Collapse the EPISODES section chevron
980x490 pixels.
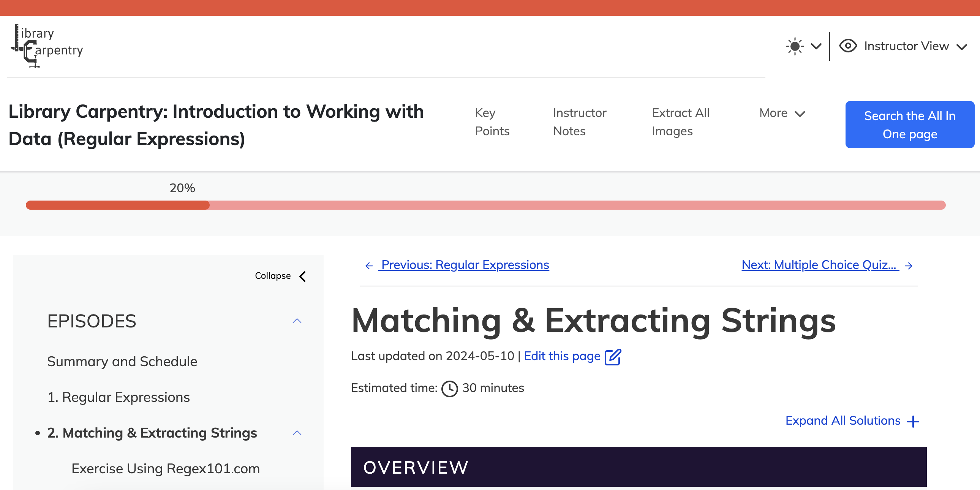pyautogui.click(x=297, y=321)
